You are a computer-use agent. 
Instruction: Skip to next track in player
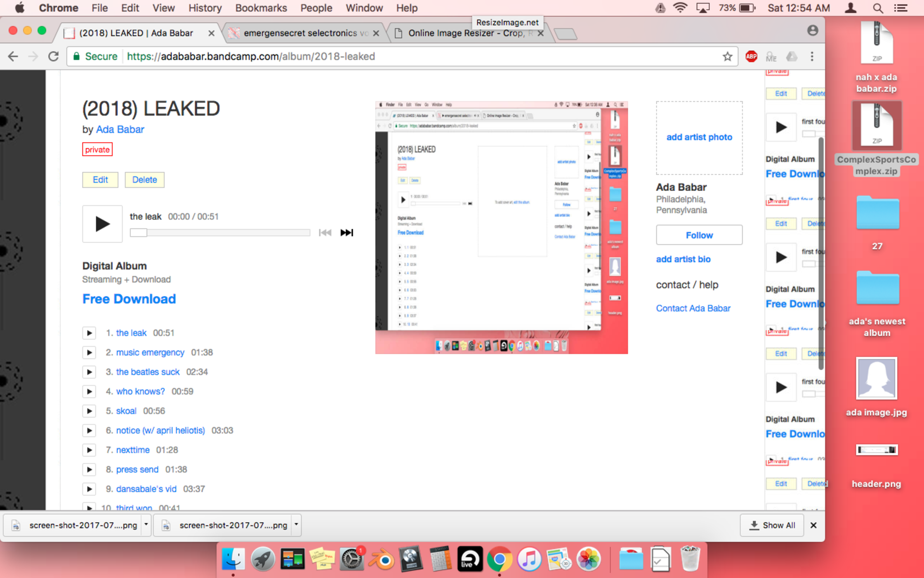pos(346,232)
